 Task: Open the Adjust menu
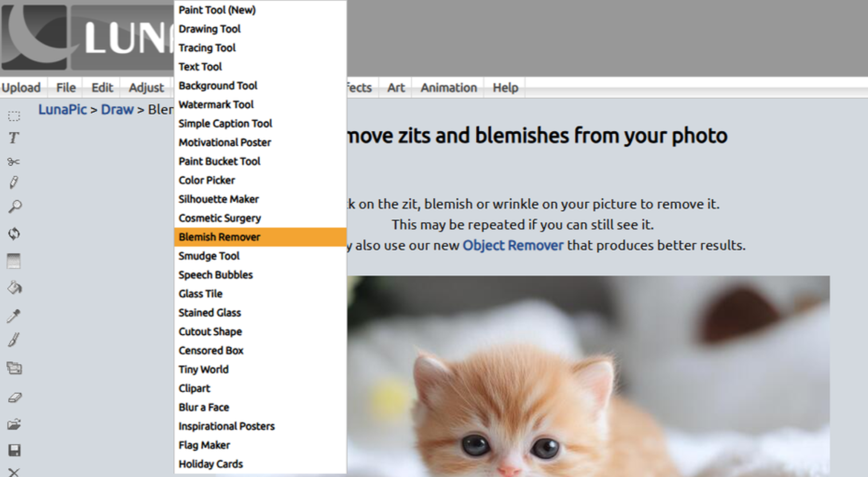(146, 88)
